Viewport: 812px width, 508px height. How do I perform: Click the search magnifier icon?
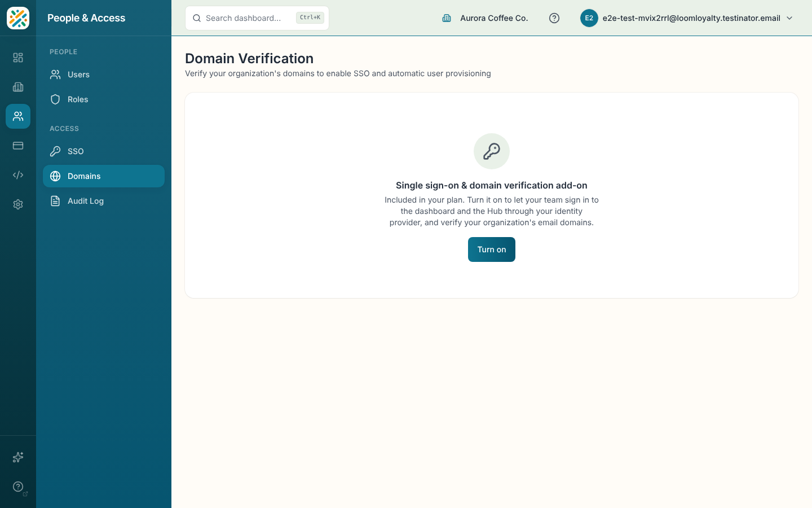(x=197, y=18)
